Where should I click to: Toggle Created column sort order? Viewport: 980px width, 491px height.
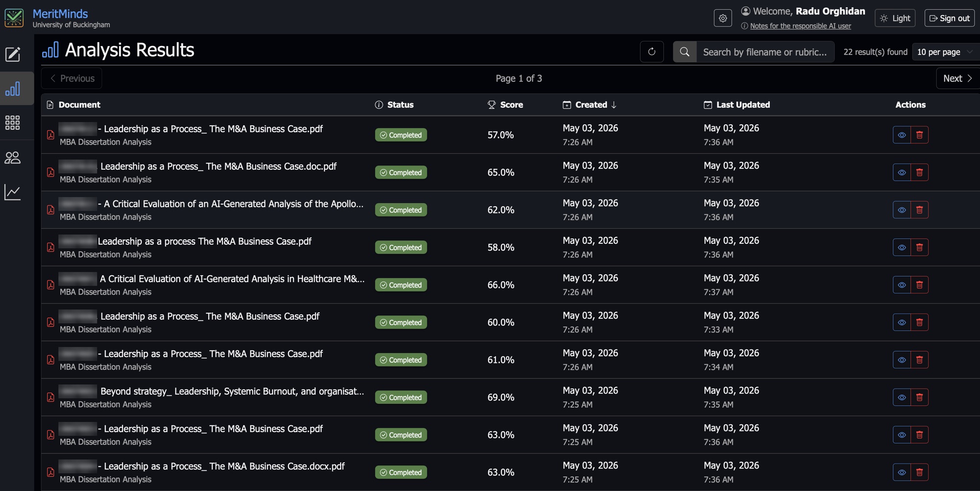coord(590,105)
